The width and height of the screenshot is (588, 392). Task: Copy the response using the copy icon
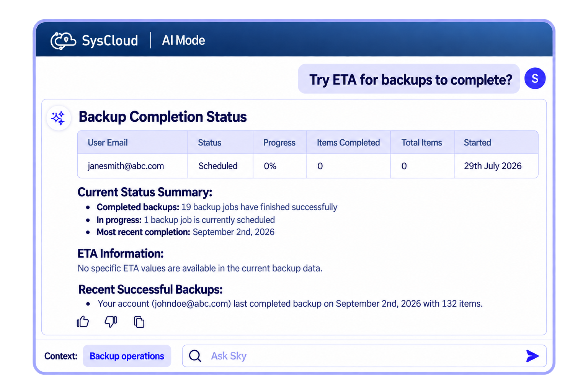[x=139, y=322]
